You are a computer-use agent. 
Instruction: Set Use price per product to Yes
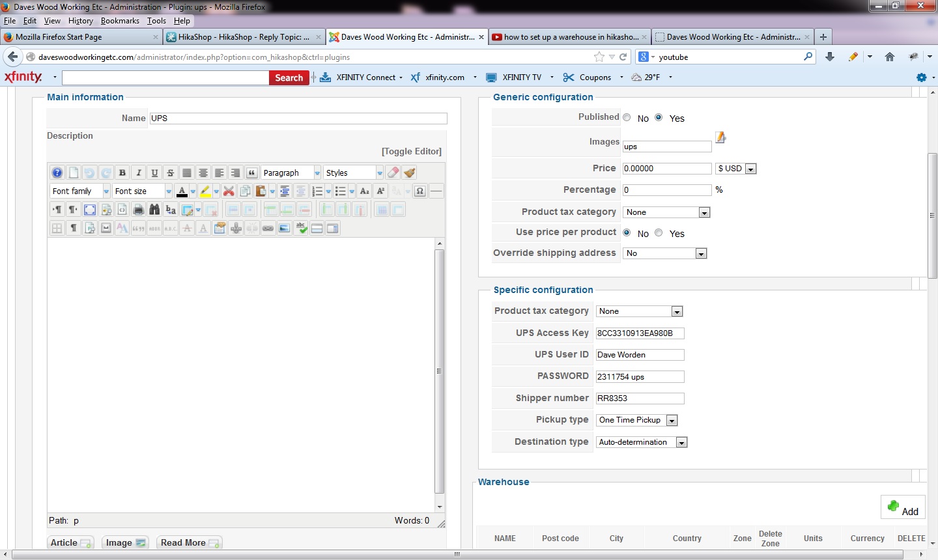click(659, 232)
